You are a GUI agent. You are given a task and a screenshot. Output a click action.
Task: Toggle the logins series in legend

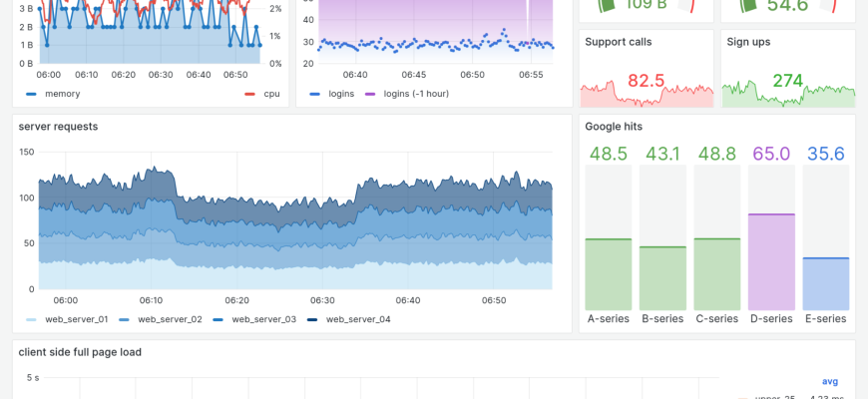(348, 94)
